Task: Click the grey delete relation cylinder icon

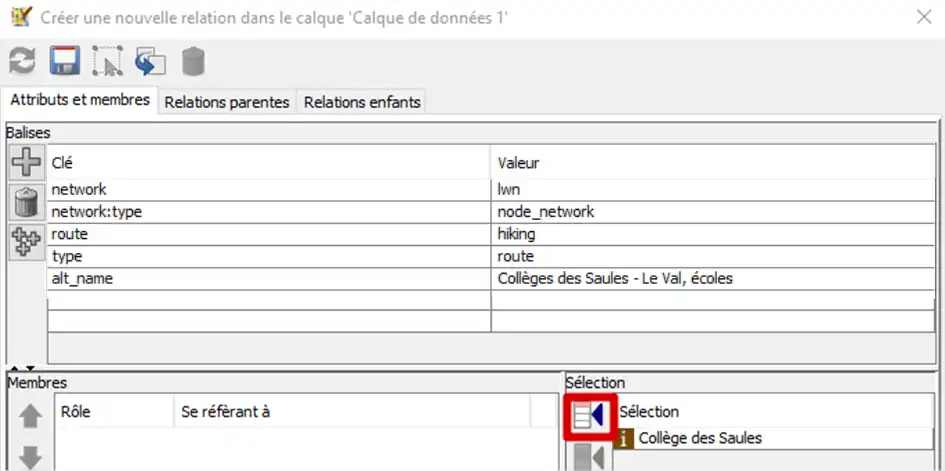Action: [x=193, y=62]
